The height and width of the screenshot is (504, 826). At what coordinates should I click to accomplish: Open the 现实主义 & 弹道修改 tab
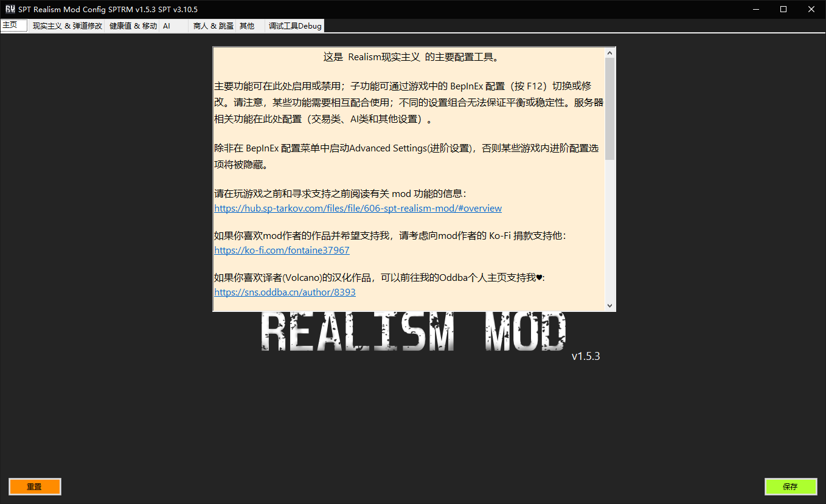pyautogui.click(x=68, y=26)
